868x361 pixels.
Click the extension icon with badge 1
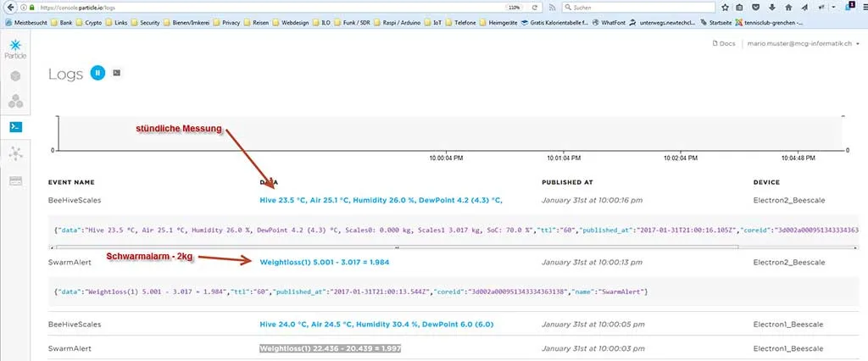pyautogui.click(x=849, y=7)
